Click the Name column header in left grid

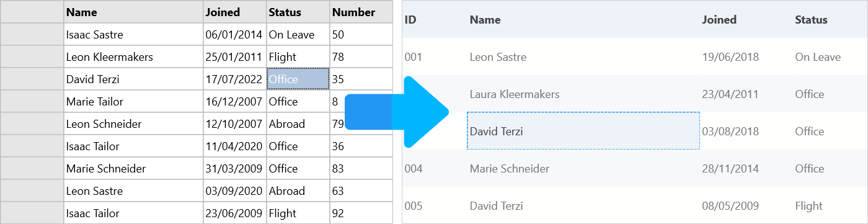(x=134, y=12)
